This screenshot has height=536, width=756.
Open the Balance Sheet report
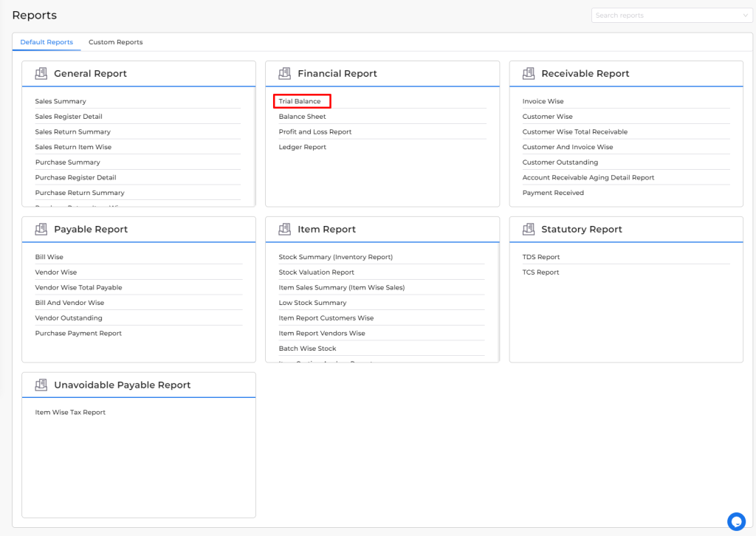click(302, 116)
